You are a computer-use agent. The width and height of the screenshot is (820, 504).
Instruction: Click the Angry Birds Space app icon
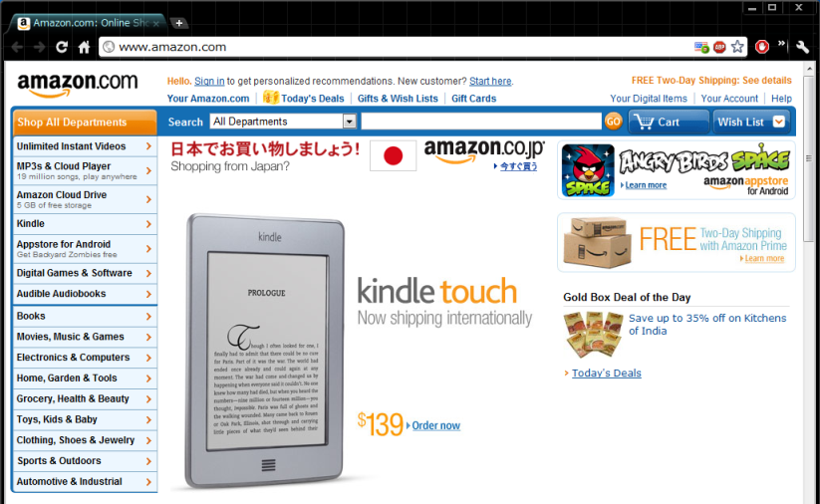[x=588, y=170]
